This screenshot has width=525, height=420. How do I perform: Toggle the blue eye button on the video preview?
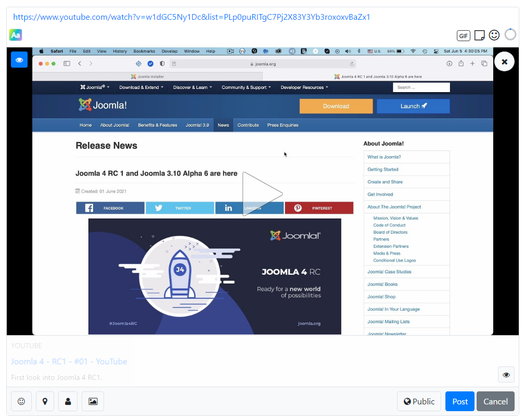tap(19, 60)
